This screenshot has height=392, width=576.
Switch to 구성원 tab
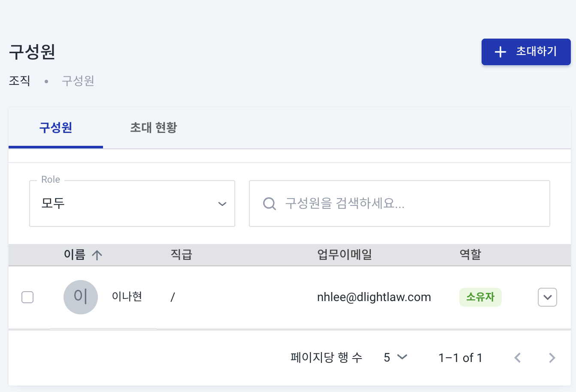click(56, 127)
